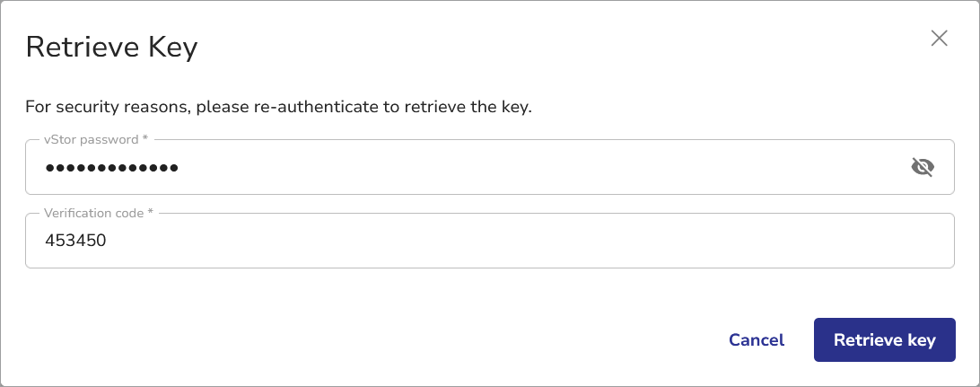Click the X icon at top right
Image resolution: width=980 pixels, height=387 pixels.
click(939, 38)
